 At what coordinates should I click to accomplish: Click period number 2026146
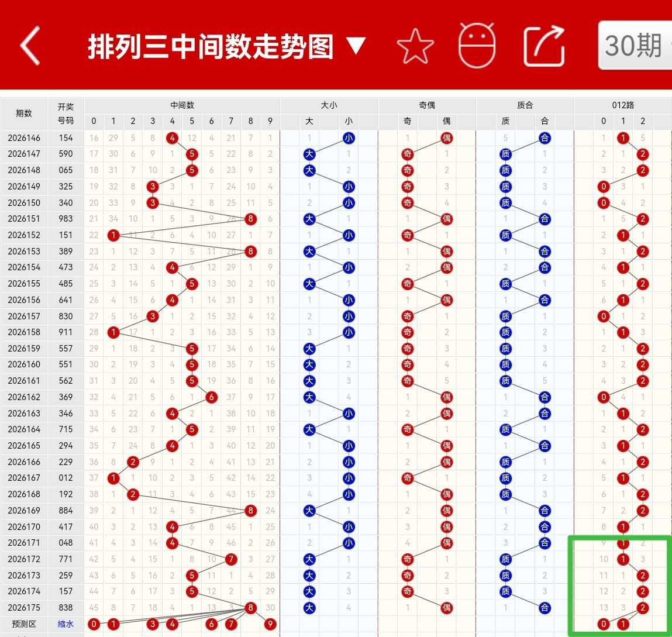pos(24,138)
